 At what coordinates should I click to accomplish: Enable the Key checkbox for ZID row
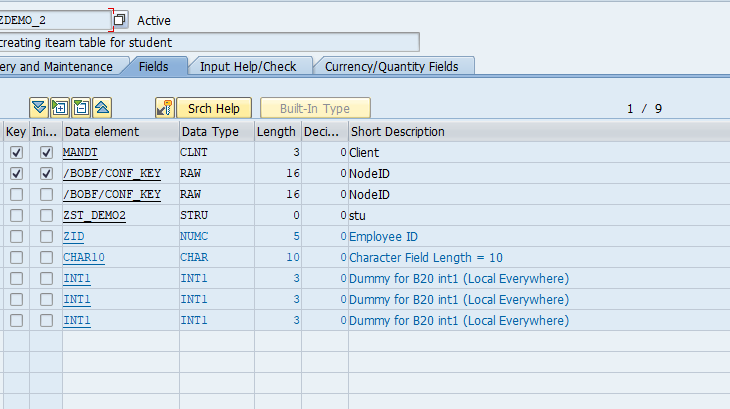tap(16, 237)
